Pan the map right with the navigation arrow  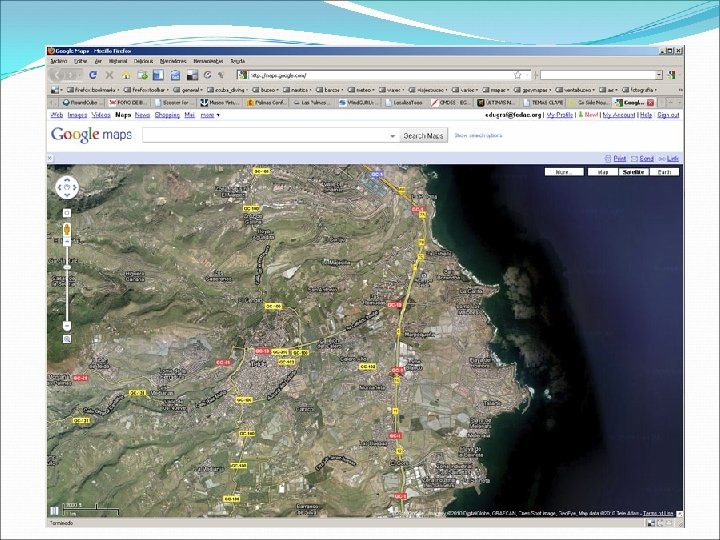pos(75,187)
